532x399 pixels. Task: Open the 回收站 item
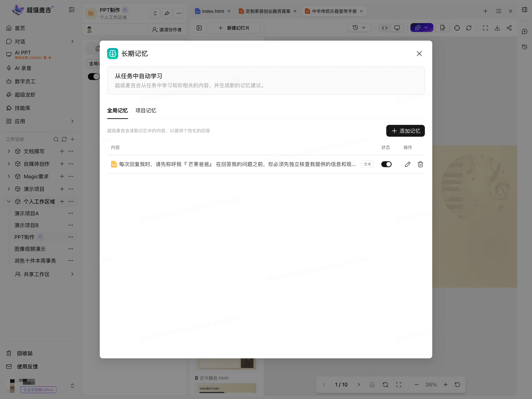25,353
